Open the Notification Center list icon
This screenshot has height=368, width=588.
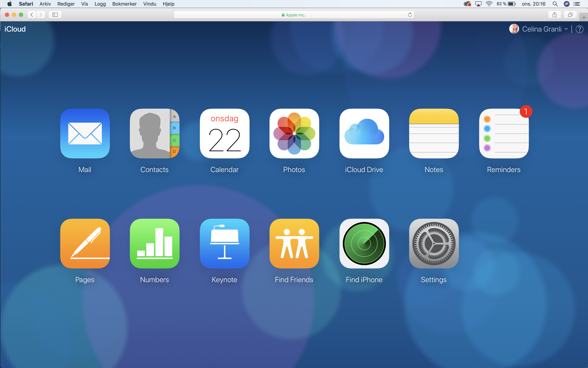click(577, 4)
